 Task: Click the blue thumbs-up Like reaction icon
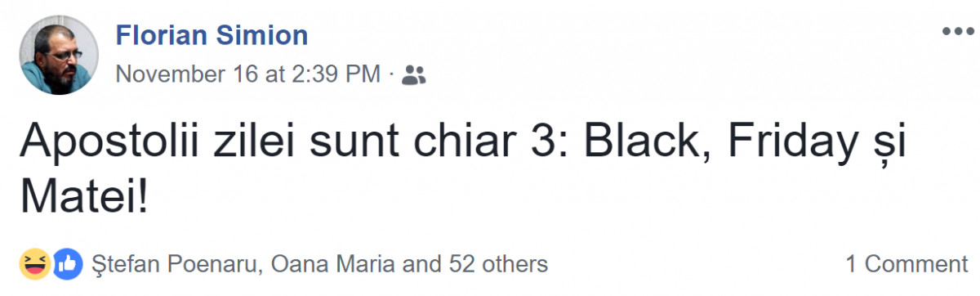68,263
